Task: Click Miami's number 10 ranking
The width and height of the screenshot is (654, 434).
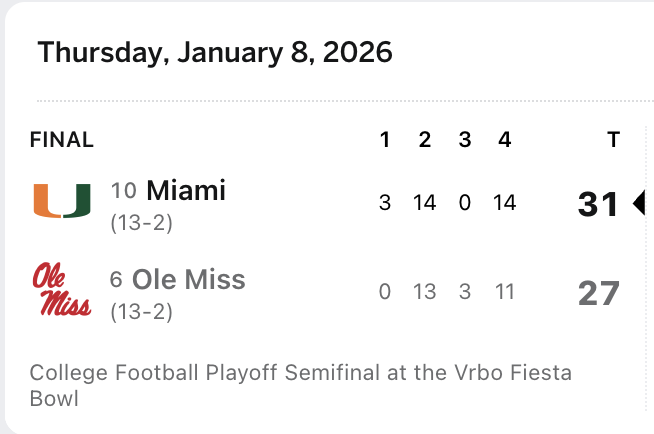Action: click(x=124, y=191)
